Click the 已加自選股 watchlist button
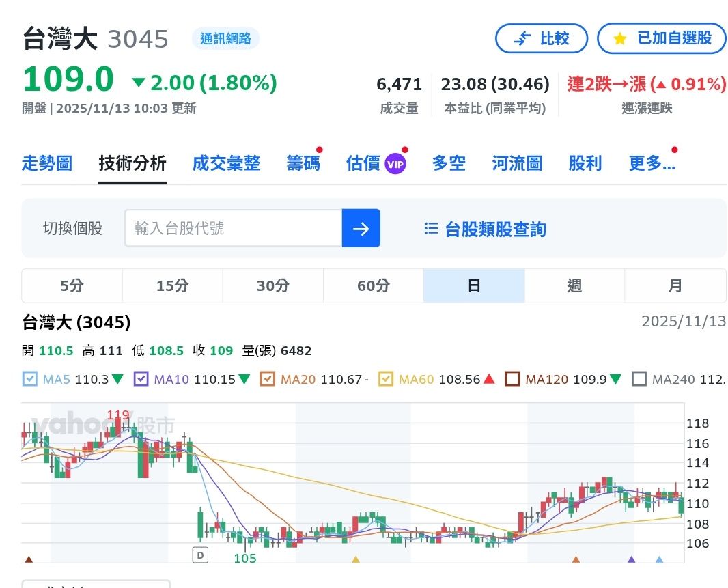The image size is (728, 588). pos(661,38)
